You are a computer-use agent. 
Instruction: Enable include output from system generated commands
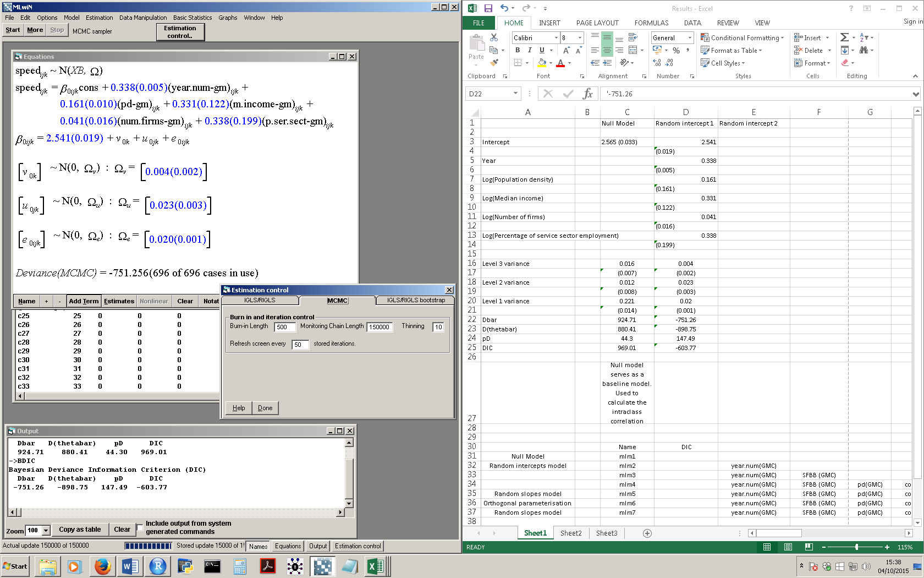(140, 527)
